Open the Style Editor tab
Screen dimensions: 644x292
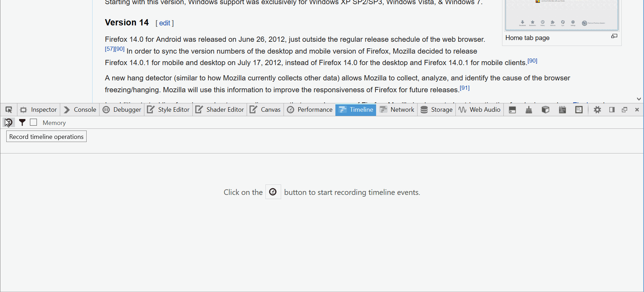[168, 110]
